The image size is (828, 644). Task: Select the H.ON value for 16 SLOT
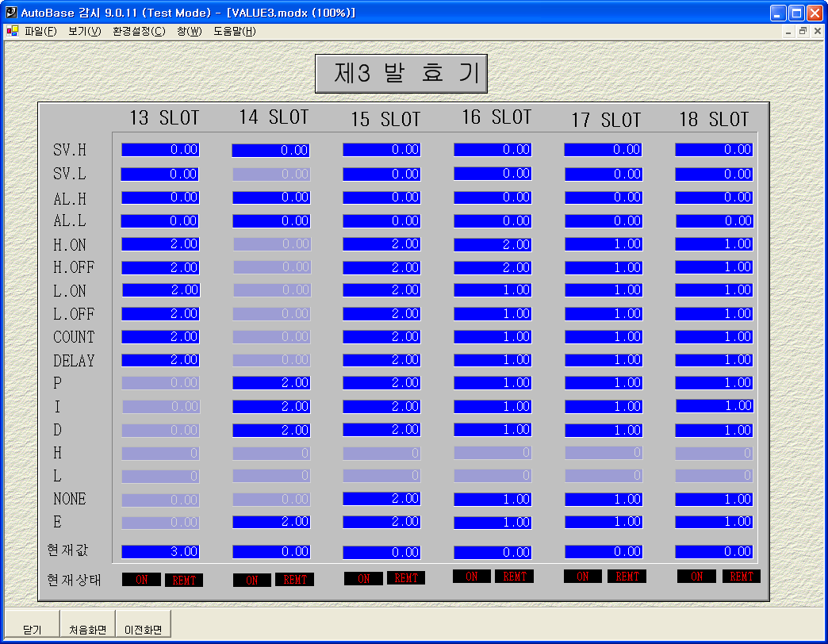click(x=493, y=245)
